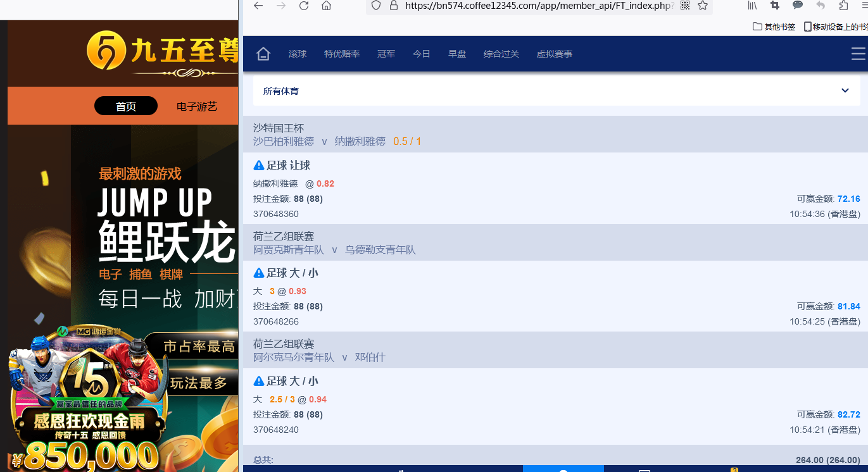Click the warning icon beside 足球 让球
The image size is (868, 472).
click(x=259, y=165)
